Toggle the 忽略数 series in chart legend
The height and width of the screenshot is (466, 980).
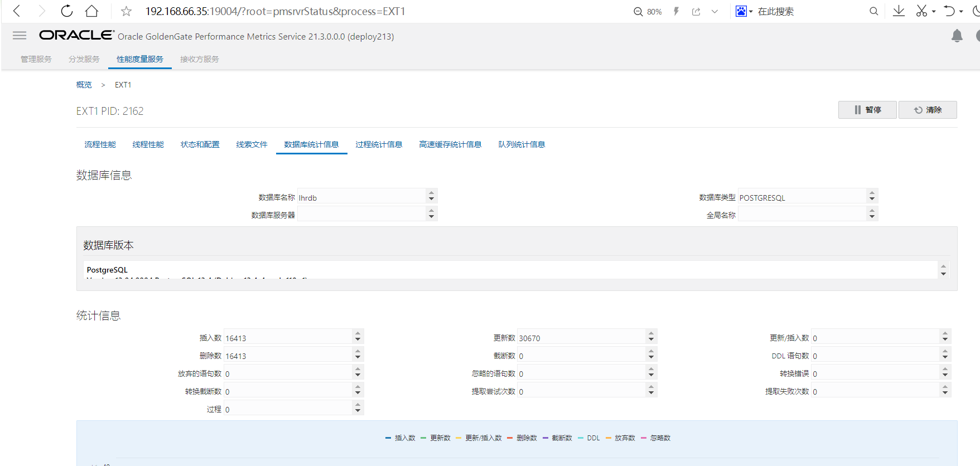[x=655, y=438]
